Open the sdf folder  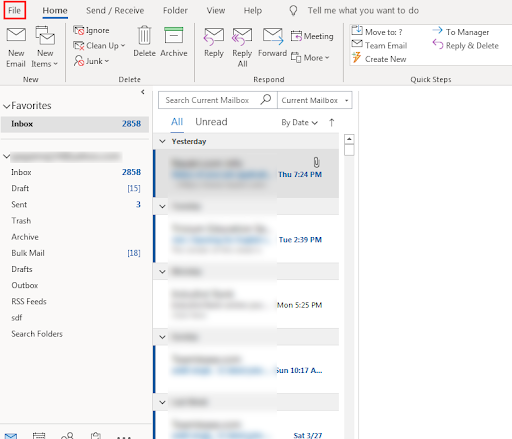[75, 318]
